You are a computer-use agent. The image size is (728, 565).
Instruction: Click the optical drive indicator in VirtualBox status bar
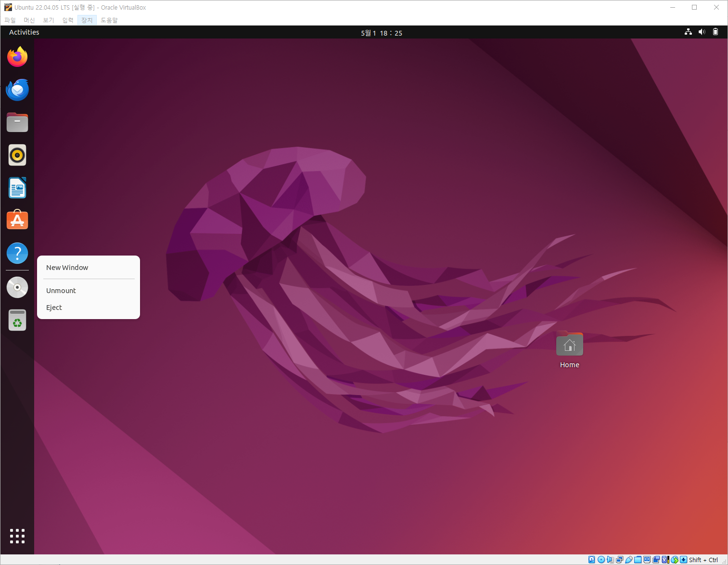coord(601,560)
